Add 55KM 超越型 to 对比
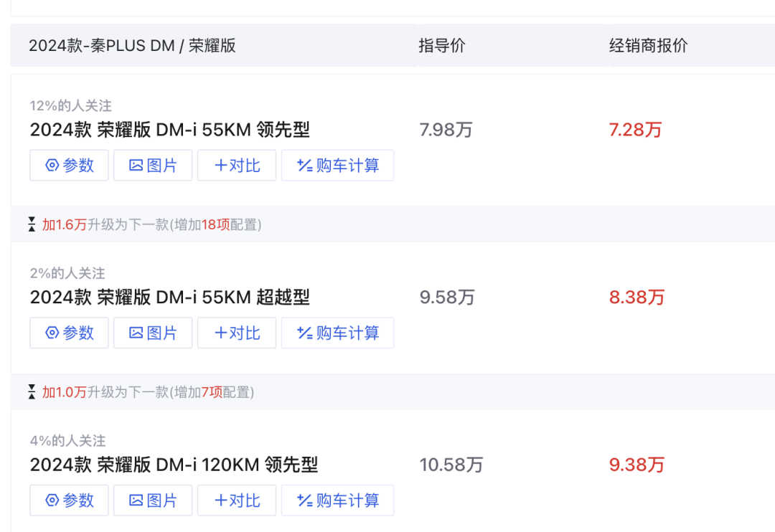775x532 pixels. click(x=237, y=333)
